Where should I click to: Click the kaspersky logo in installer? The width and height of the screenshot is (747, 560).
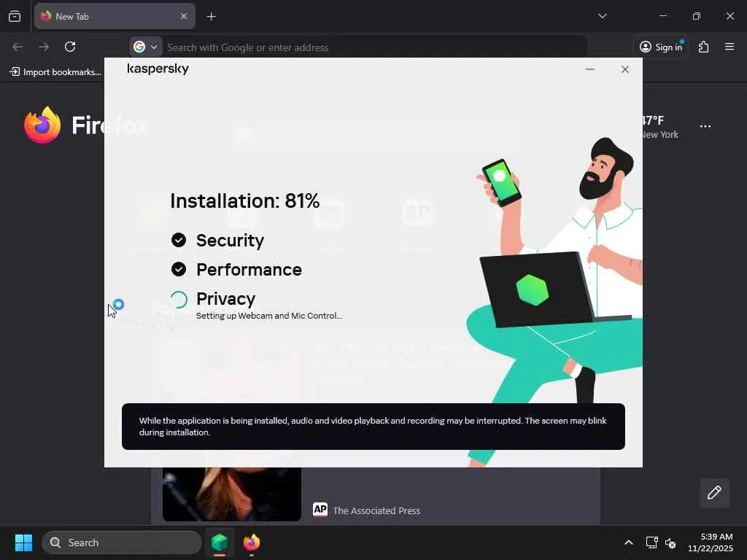click(x=158, y=69)
